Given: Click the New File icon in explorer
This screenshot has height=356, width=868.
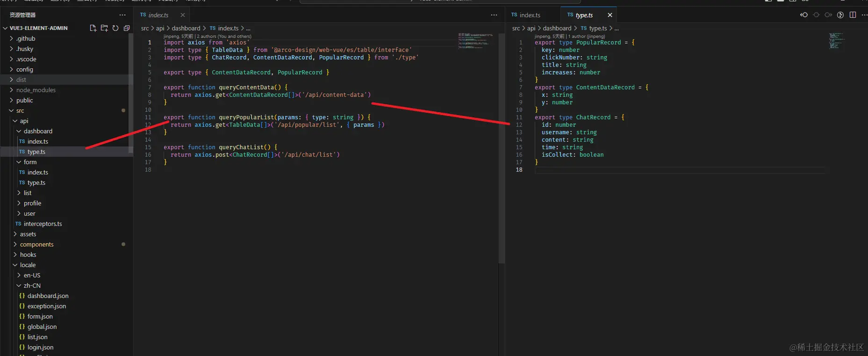Looking at the screenshot, I should (x=93, y=28).
